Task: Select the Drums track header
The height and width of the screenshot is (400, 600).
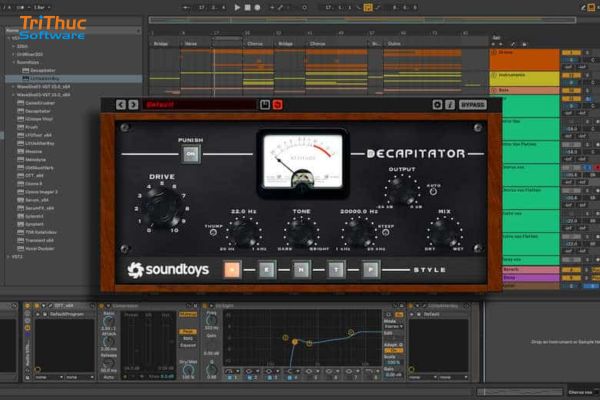Action: (x=525, y=59)
